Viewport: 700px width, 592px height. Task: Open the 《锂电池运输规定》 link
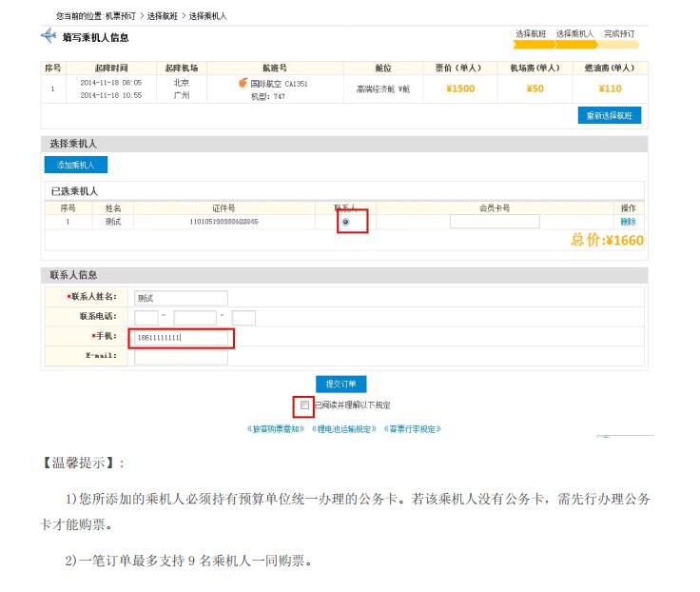click(344, 429)
